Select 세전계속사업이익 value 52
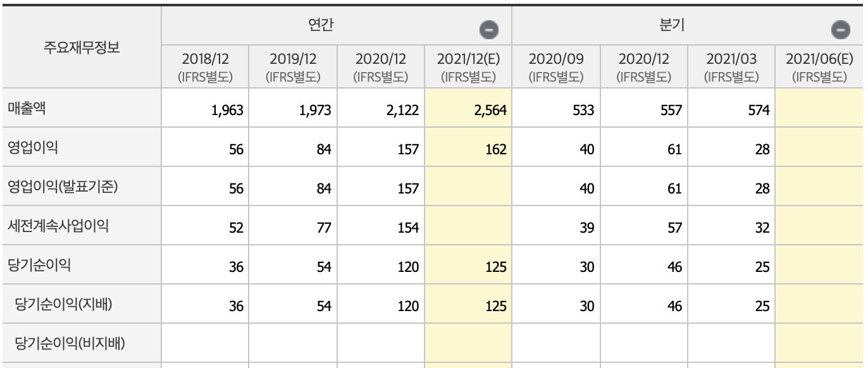868x368 pixels. [x=236, y=229]
